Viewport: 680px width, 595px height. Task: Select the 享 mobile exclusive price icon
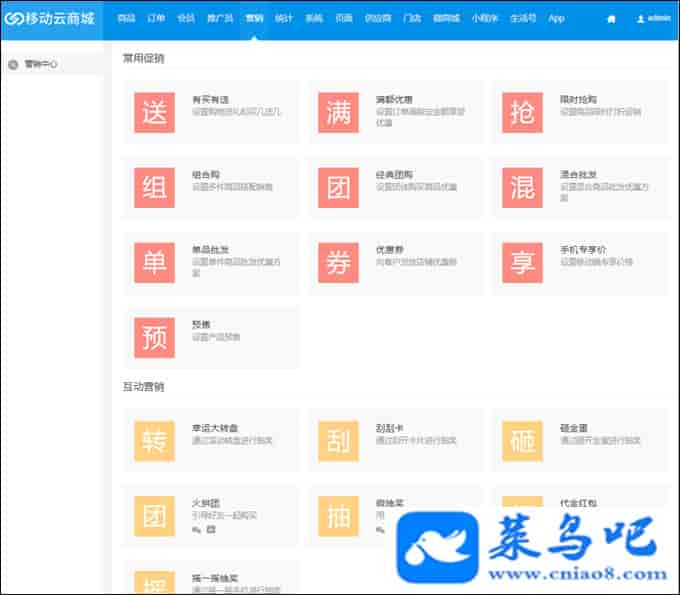coord(522,262)
